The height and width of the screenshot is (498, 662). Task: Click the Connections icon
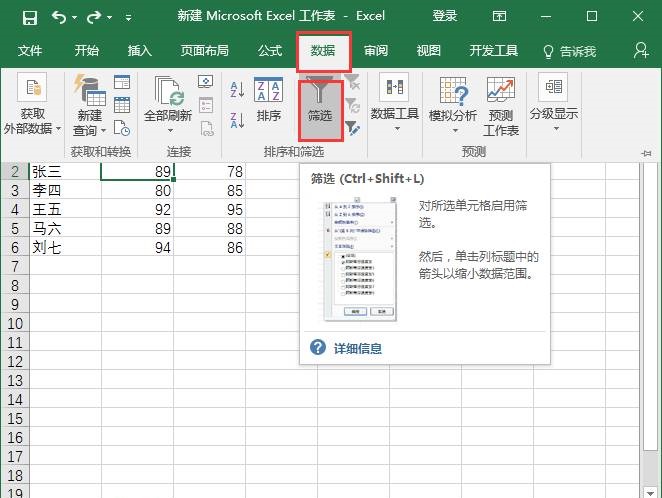pos(206,81)
